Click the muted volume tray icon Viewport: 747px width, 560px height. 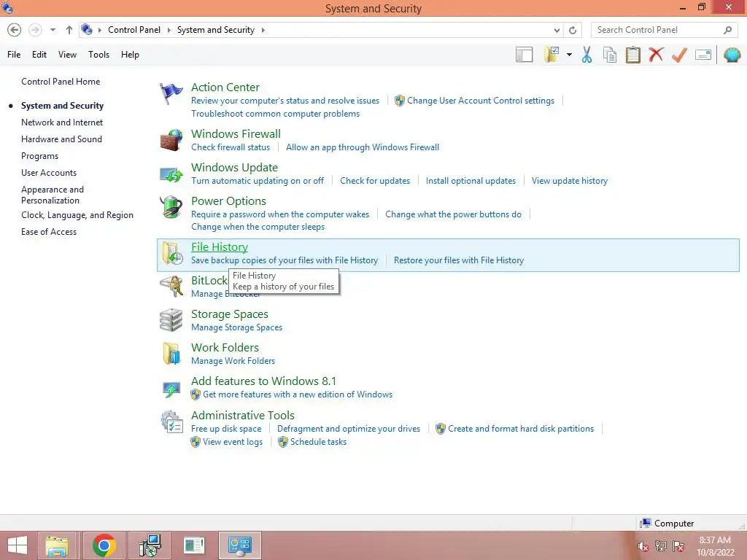point(643,546)
